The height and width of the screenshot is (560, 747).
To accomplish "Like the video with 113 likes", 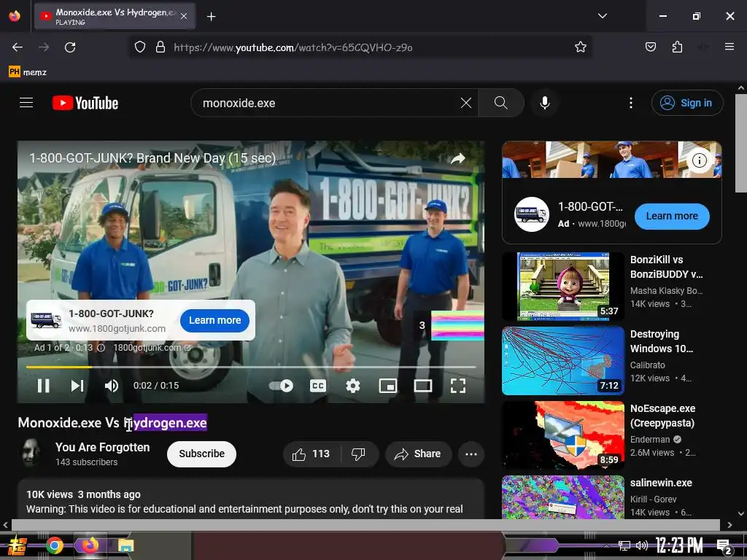I will tap(311, 454).
